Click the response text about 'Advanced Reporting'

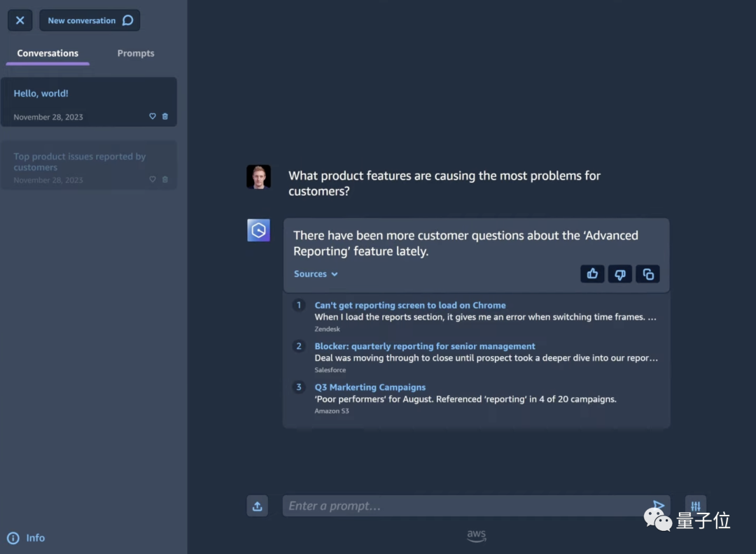click(465, 243)
